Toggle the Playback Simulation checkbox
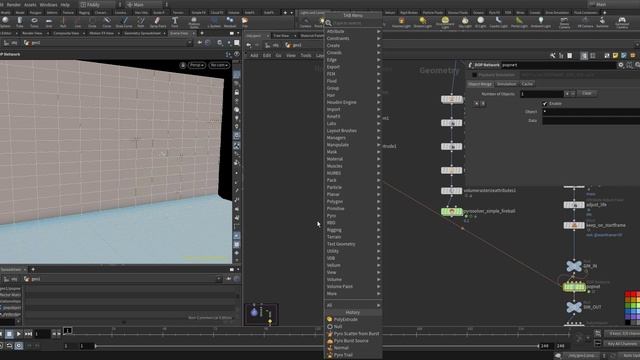This screenshot has height=360, width=640. 474,75
